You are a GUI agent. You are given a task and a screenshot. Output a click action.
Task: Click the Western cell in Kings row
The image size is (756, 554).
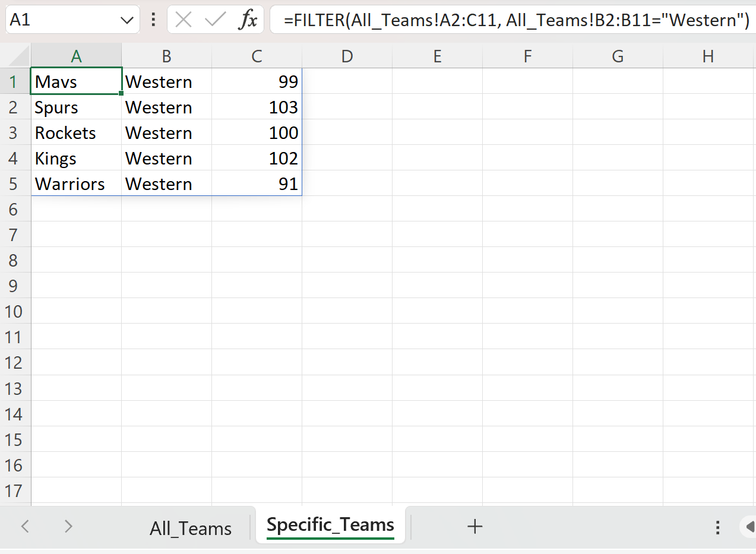click(166, 158)
